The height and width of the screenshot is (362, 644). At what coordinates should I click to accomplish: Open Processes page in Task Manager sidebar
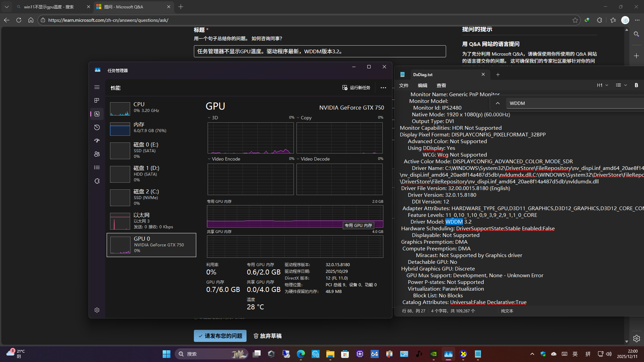pyautogui.click(x=97, y=101)
